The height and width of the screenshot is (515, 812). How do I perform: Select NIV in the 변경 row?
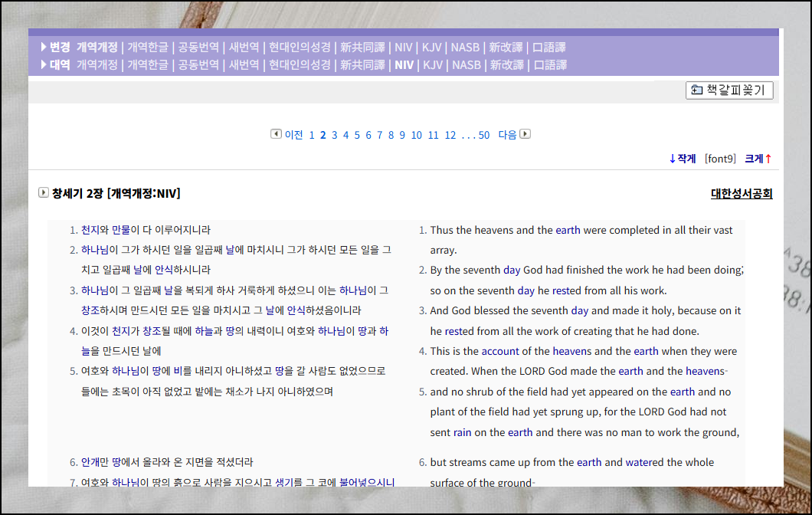click(x=404, y=48)
